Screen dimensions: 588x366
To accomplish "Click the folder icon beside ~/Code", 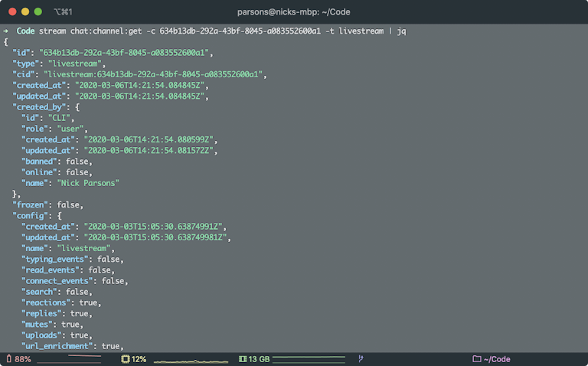I will (477, 359).
